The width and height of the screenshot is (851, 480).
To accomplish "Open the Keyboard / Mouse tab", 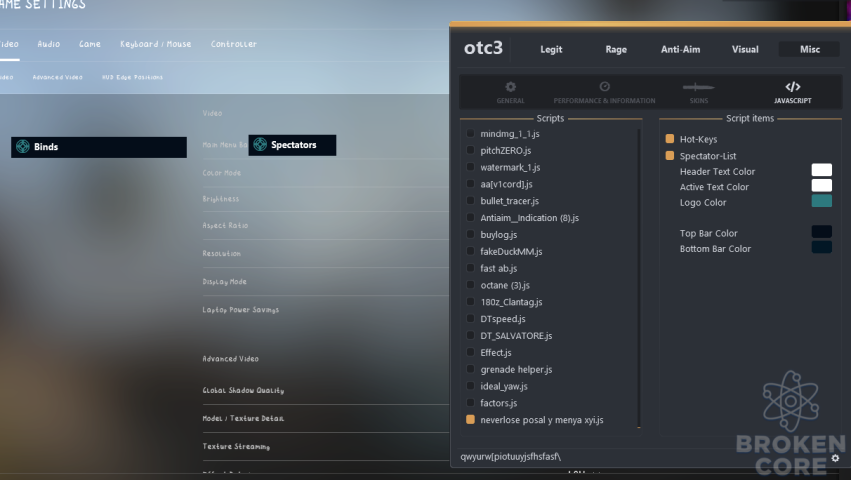I will [155, 44].
